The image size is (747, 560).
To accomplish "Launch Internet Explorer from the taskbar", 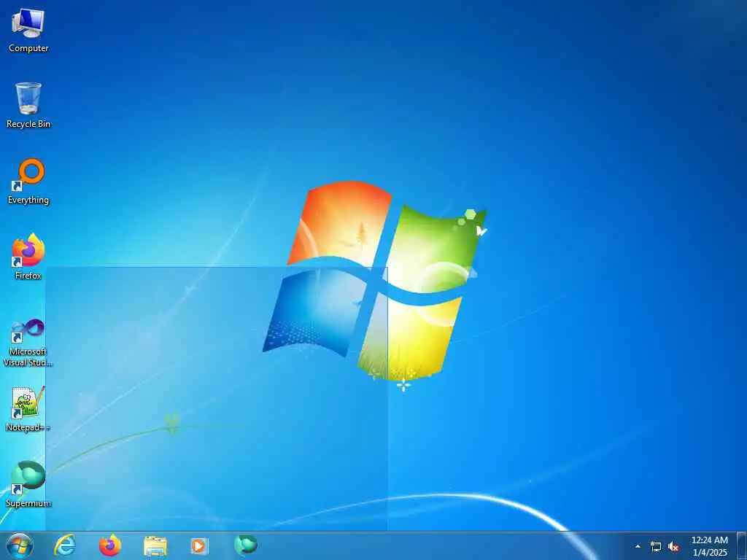I will (65, 545).
